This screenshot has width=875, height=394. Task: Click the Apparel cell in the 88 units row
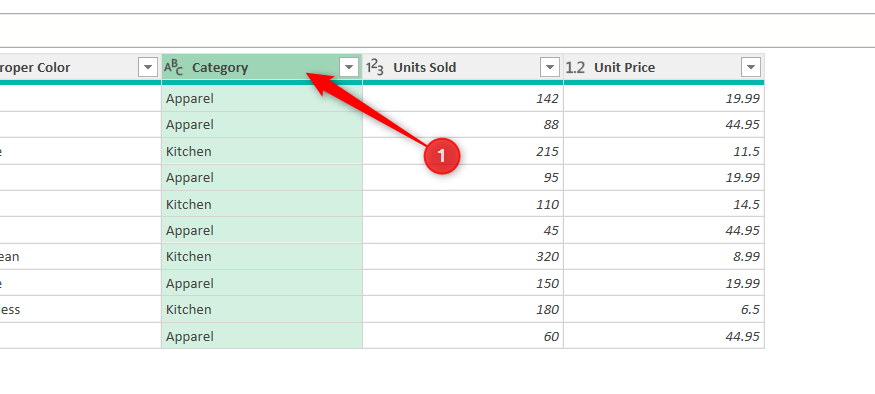tap(262, 124)
